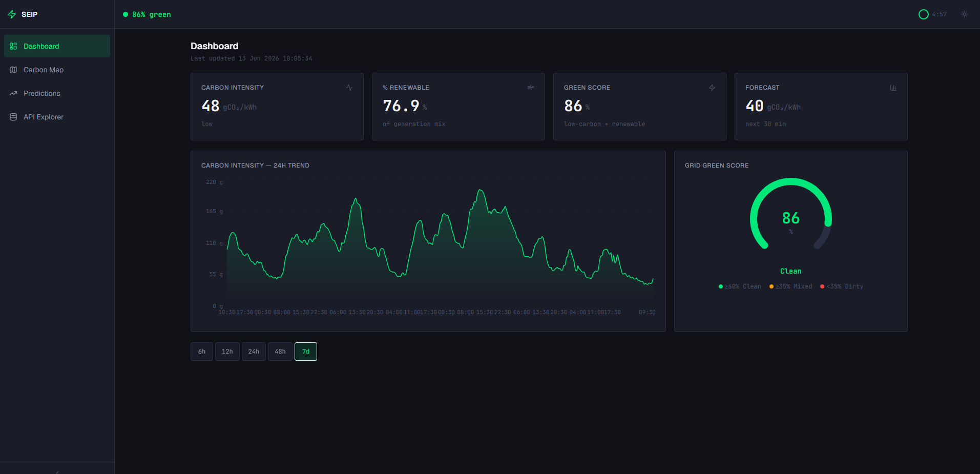Viewport: 980px width, 474px height.
Task: Click the "low" label under carbon intensity
Action: tap(207, 124)
